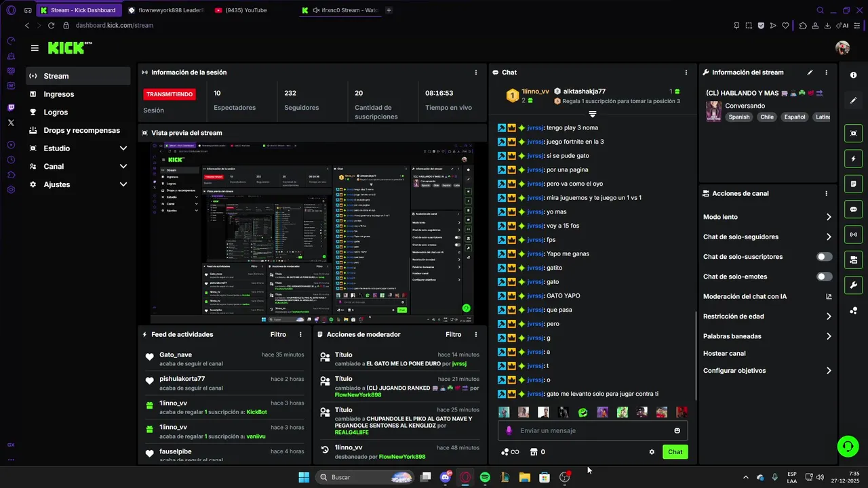Toggle stream preview widget icon in toolbar
The image size is (868, 488).
853,134
